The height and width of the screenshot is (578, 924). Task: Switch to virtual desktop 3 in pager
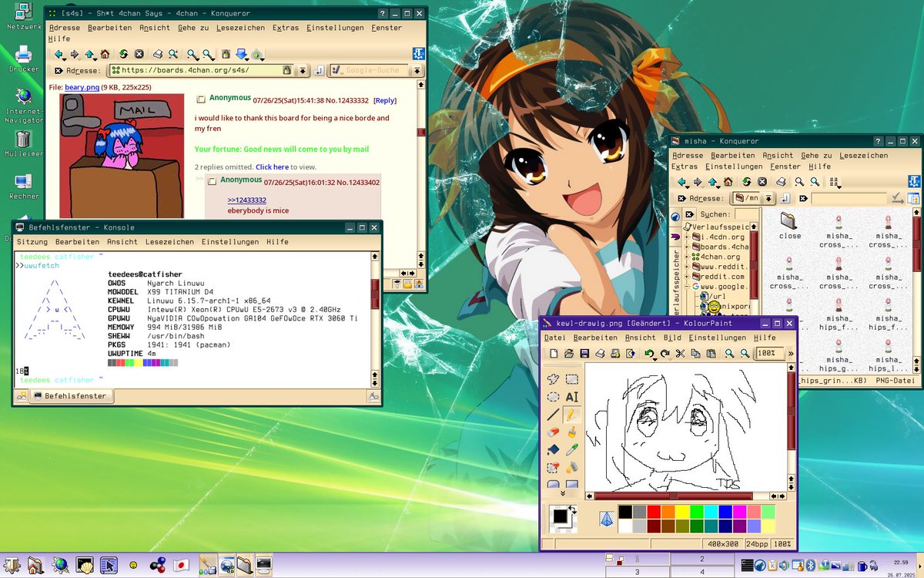pyautogui.click(x=637, y=572)
